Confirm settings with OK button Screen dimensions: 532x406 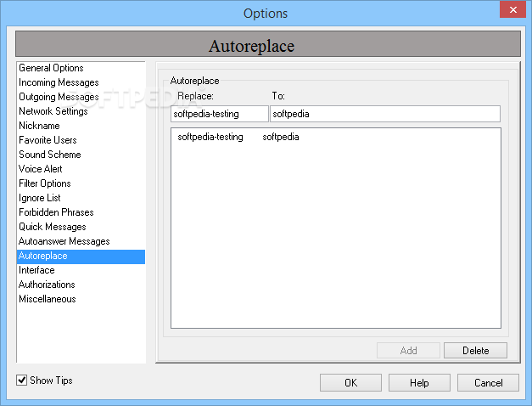[x=350, y=383]
